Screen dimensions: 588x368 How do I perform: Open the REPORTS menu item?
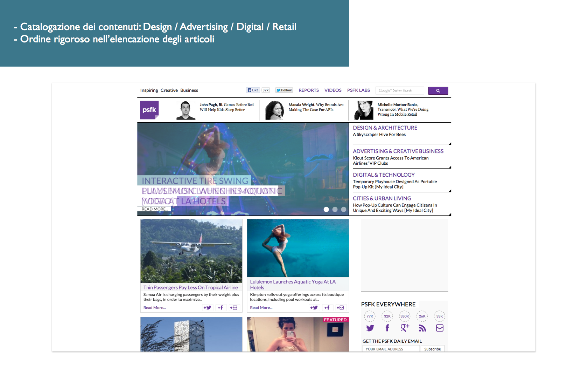click(309, 90)
